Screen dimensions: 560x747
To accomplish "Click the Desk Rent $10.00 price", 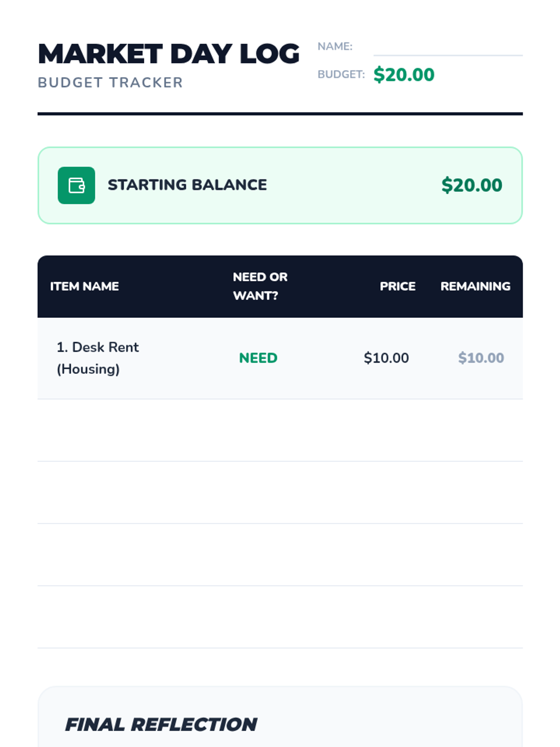I will (386, 358).
